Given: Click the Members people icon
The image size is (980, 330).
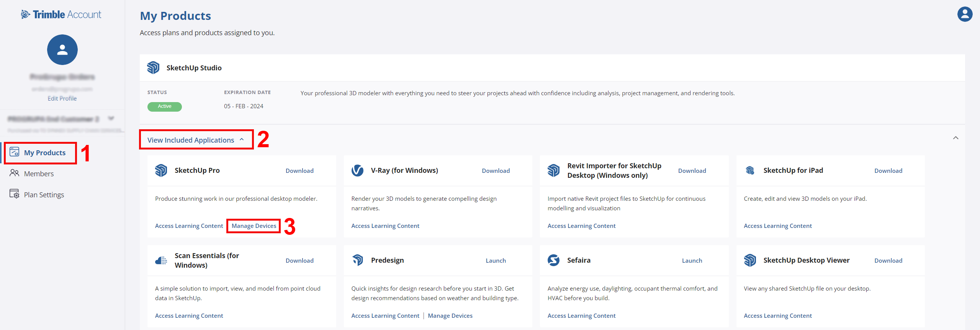Looking at the screenshot, I should pos(15,173).
